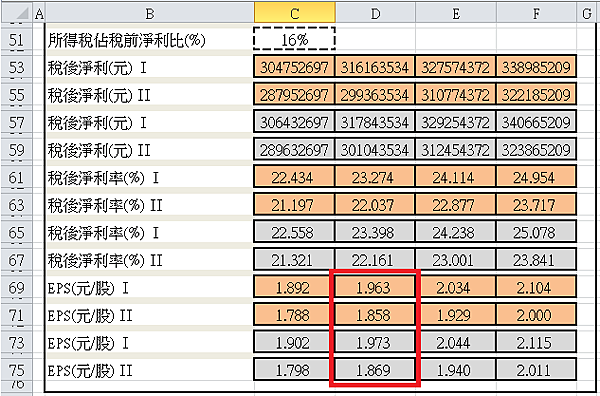
Task: Click cell value 329254372
Action: [455, 122]
